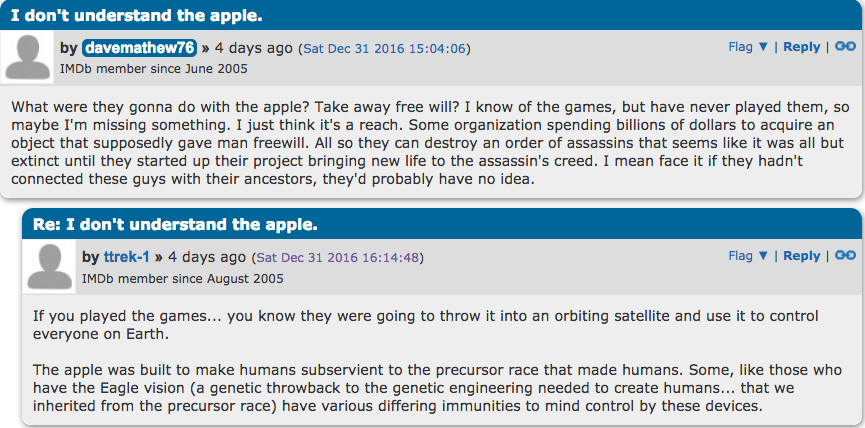Click the reply paragraph starting "If you played the games"
Image resolution: width=865 pixels, height=428 pixels.
tap(420, 325)
